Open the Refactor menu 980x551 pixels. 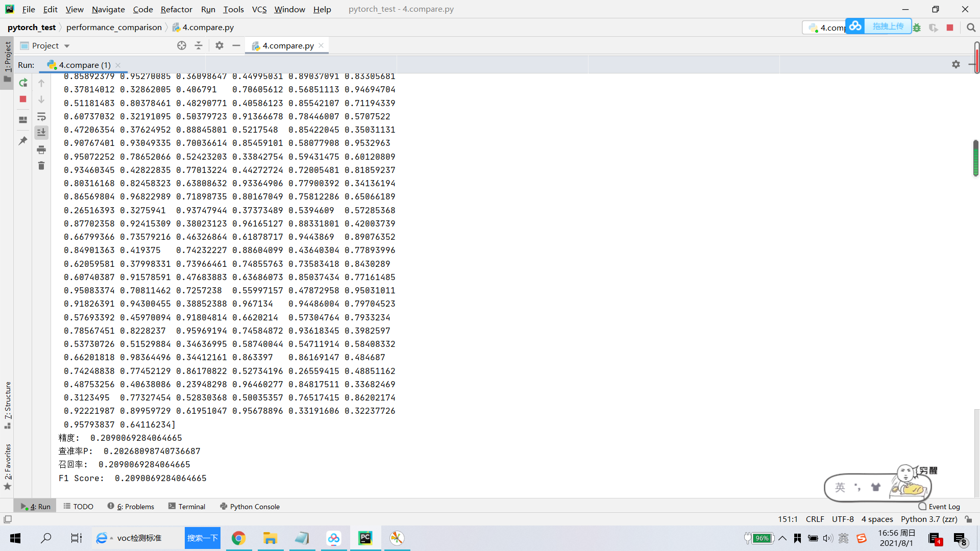tap(176, 9)
